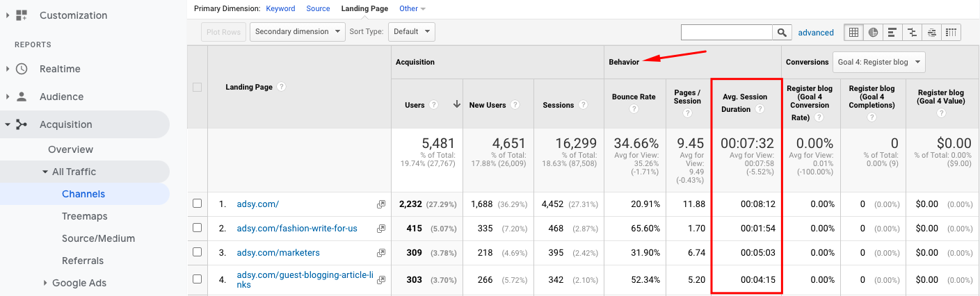Click the Audience person icon
The height and width of the screenshot is (296, 980).
(x=22, y=97)
